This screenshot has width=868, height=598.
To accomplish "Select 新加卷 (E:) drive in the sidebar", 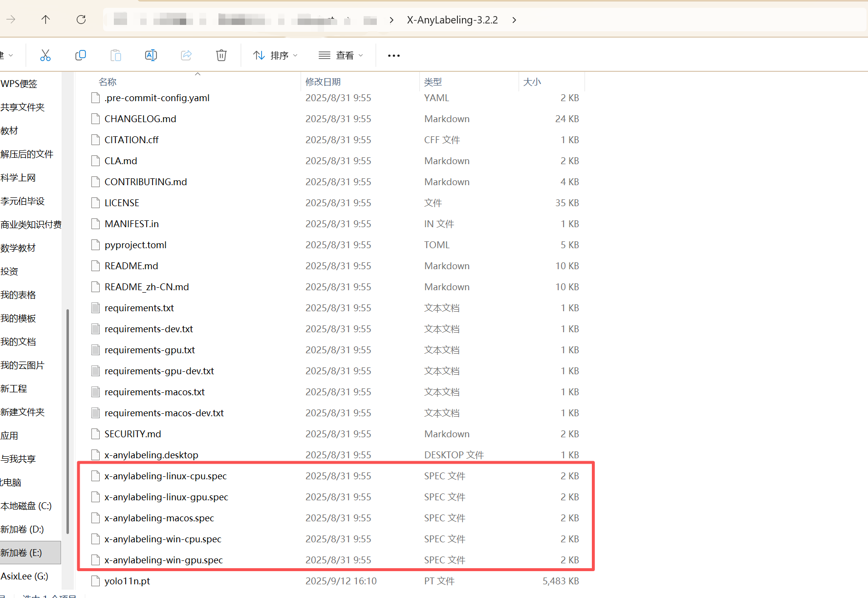I will click(30, 553).
